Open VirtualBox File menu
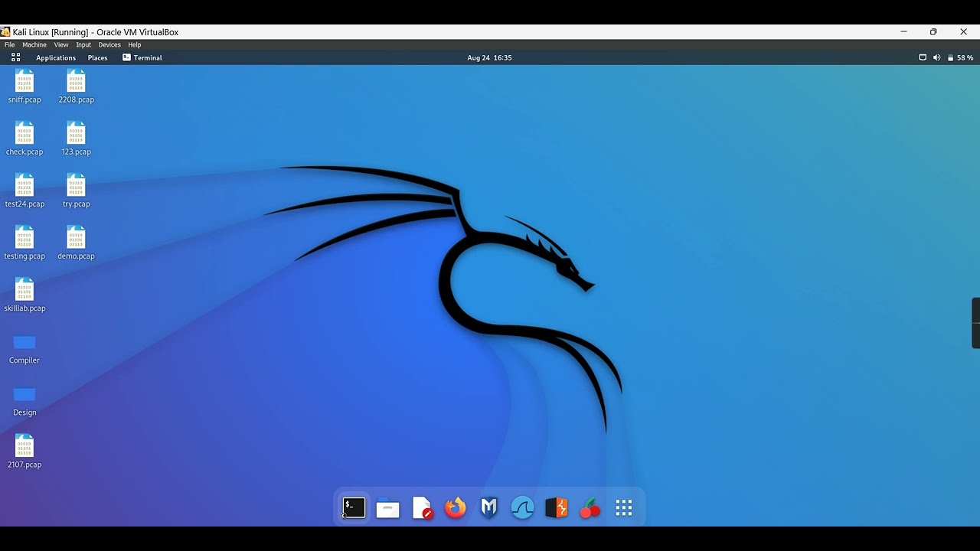 (x=9, y=45)
